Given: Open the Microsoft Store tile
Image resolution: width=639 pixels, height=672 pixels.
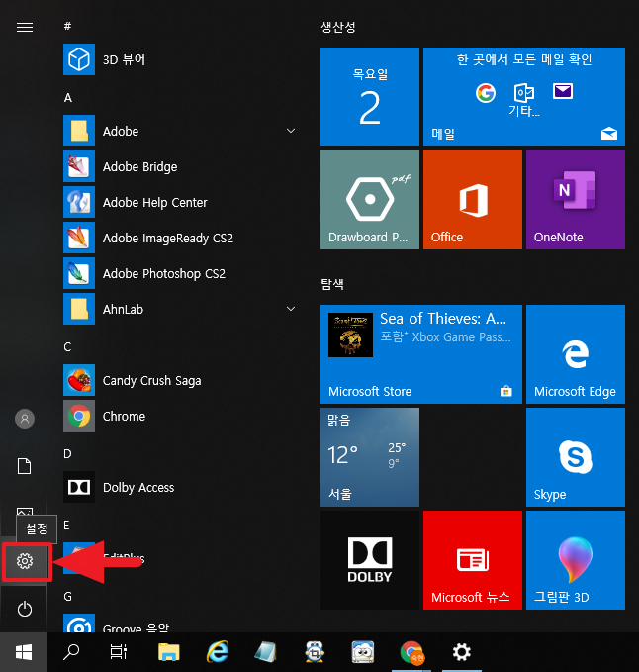Looking at the screenshot, I should point(421,354).
